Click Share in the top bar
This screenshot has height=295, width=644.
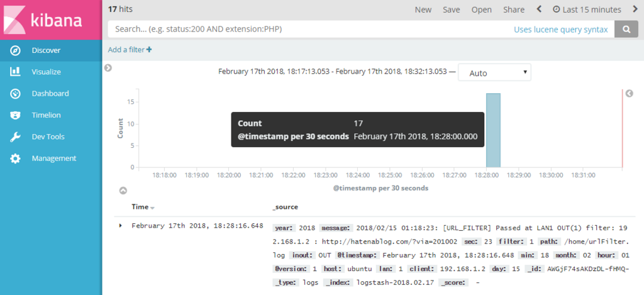(514, 10)
